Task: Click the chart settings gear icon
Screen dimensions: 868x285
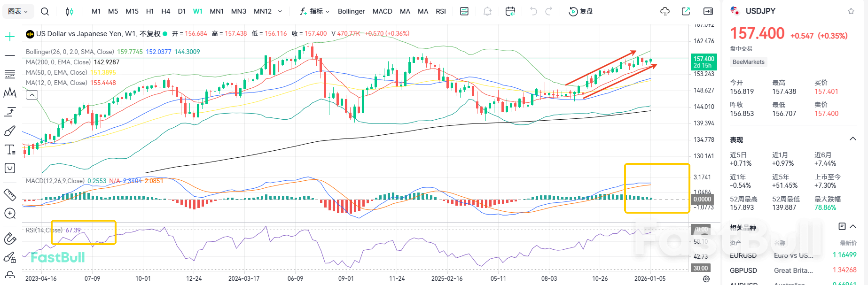Action: [706, 279]
